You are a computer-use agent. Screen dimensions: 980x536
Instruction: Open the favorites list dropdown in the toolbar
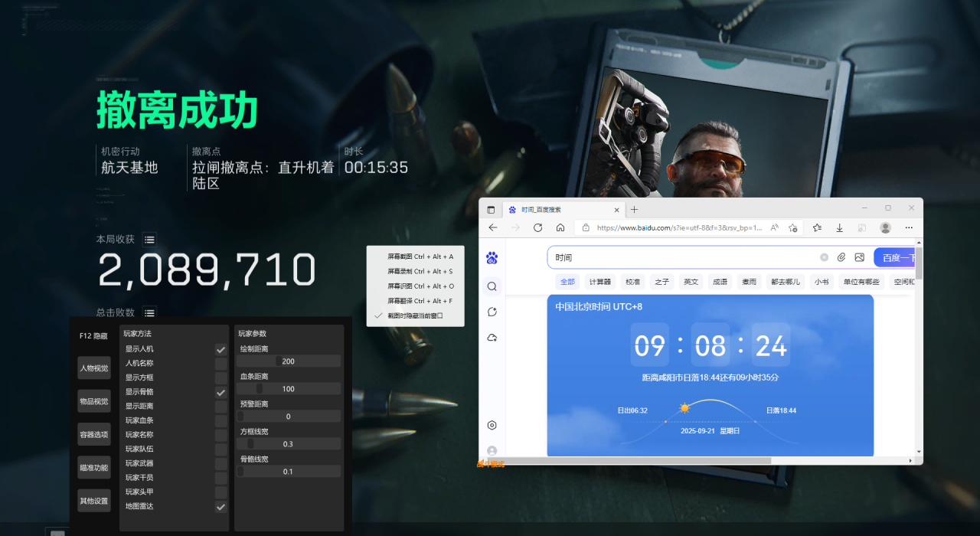(817, 227)
